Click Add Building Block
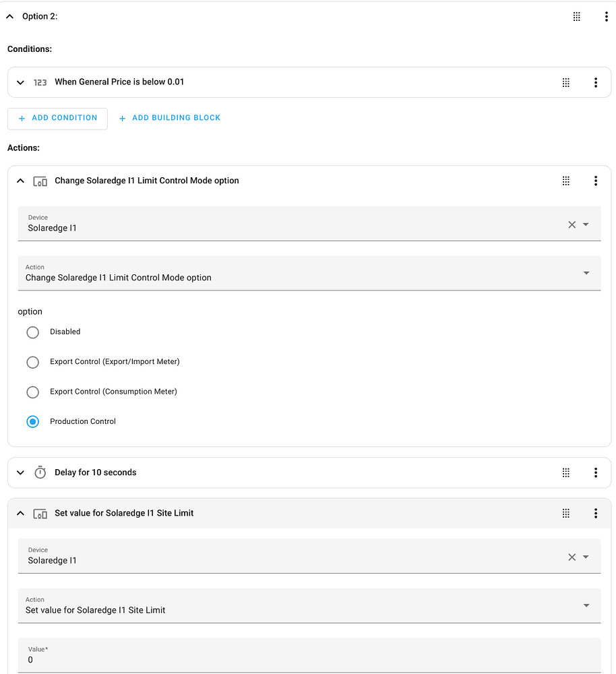Screen dimensions: 616x674 click(170, 118)
